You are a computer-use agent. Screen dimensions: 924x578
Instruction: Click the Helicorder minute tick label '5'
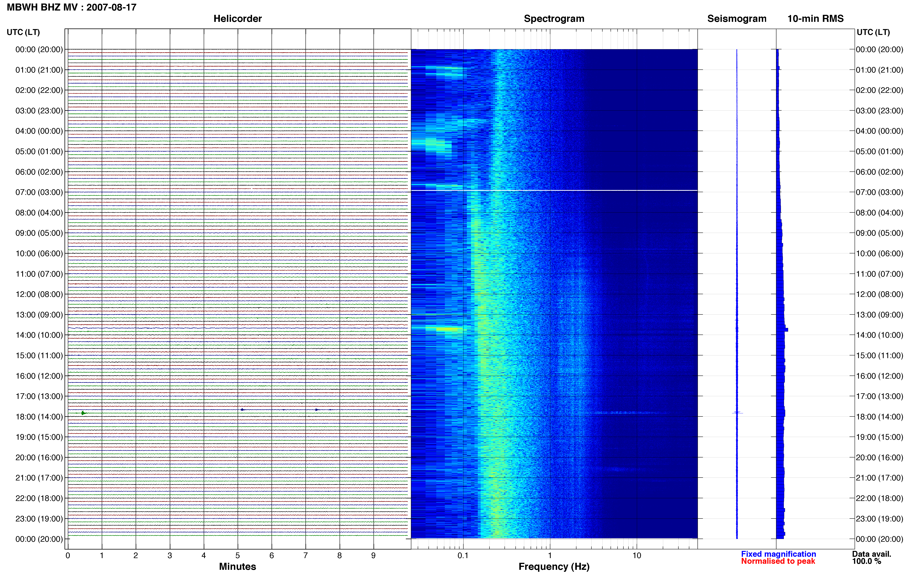click(238, 556)
